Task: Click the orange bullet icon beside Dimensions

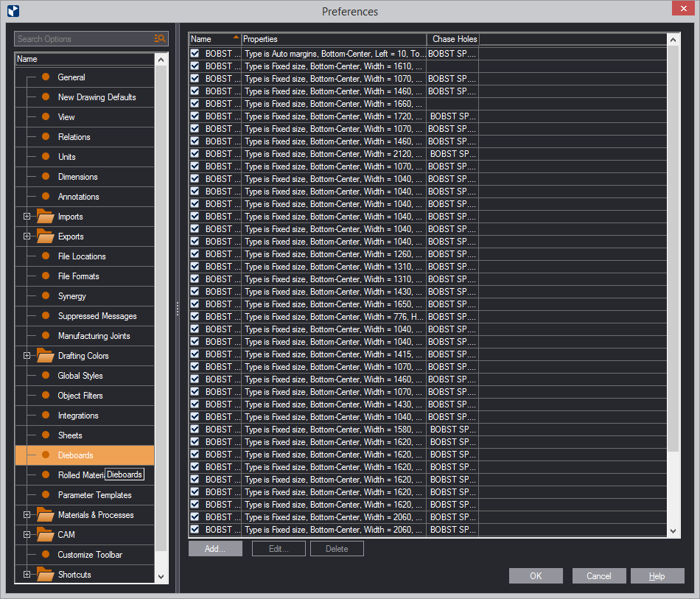Action: (46, 176)
